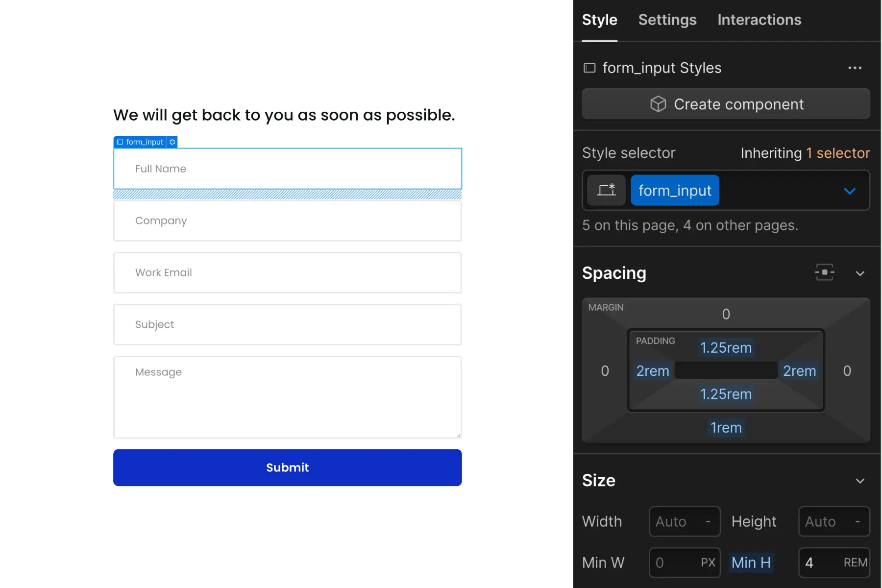
Task: Click the 1 selector inheriting link
Action: pos(838,153)
